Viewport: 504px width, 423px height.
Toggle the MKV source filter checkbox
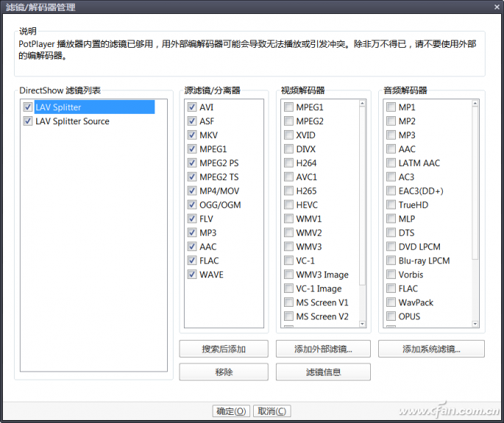pos(192,135)
